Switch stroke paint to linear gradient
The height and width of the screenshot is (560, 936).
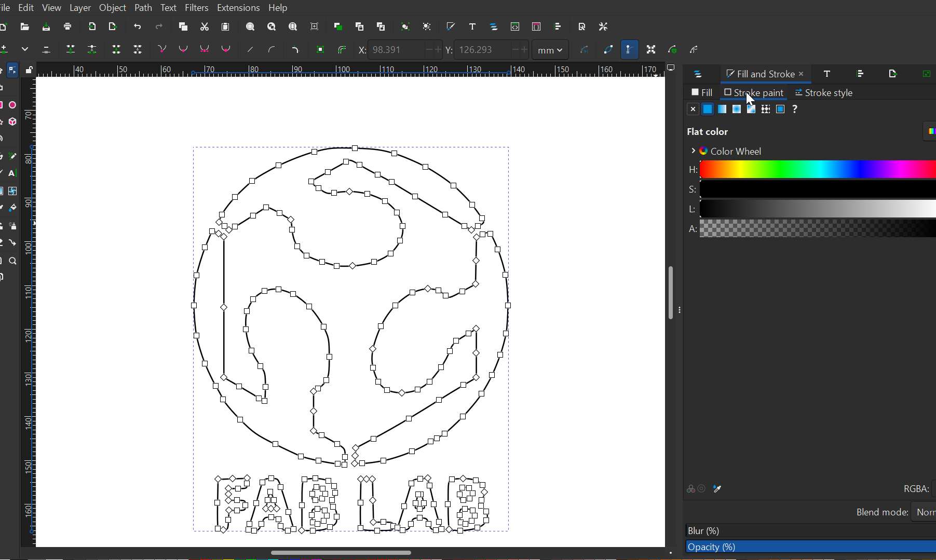pyautogui.click(x=722, y=109)
